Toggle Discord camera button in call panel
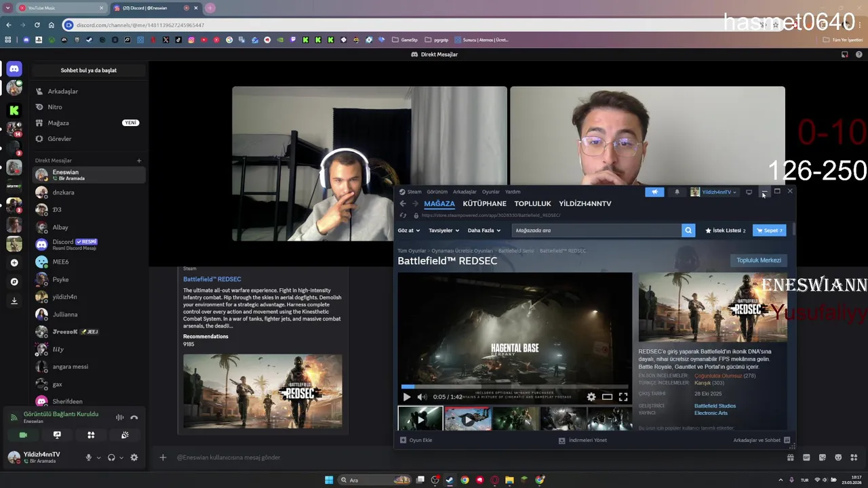This screenshot has width=868, height=488. (23, 435)
